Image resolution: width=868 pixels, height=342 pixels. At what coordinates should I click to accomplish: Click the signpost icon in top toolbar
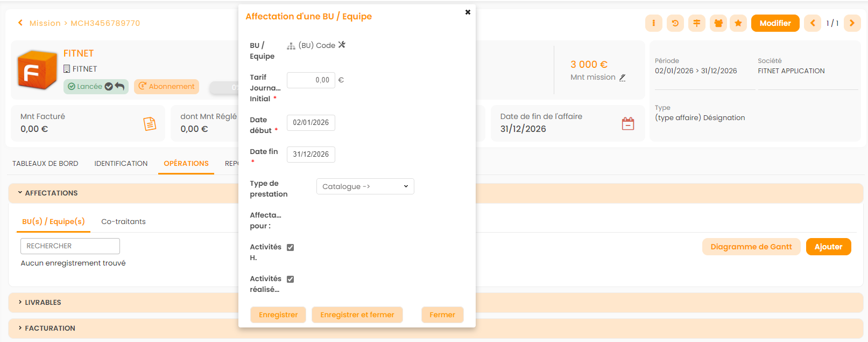696,23
